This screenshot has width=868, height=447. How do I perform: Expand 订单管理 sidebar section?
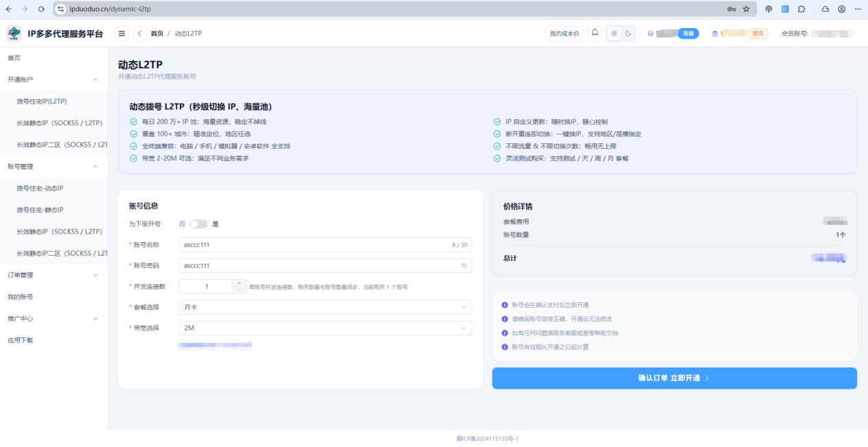point(54,275)
